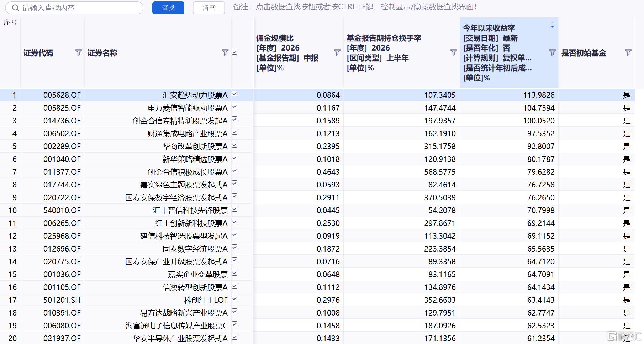
Task: Toggle checkbox for 新华策略精选股票A
Action: tap(234, 158)
